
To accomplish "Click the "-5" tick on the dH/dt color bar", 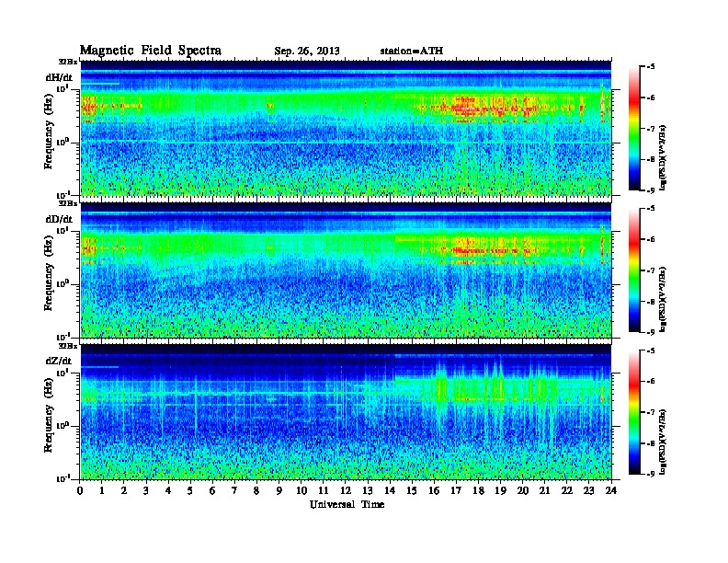I will click(x=651, y=67).
